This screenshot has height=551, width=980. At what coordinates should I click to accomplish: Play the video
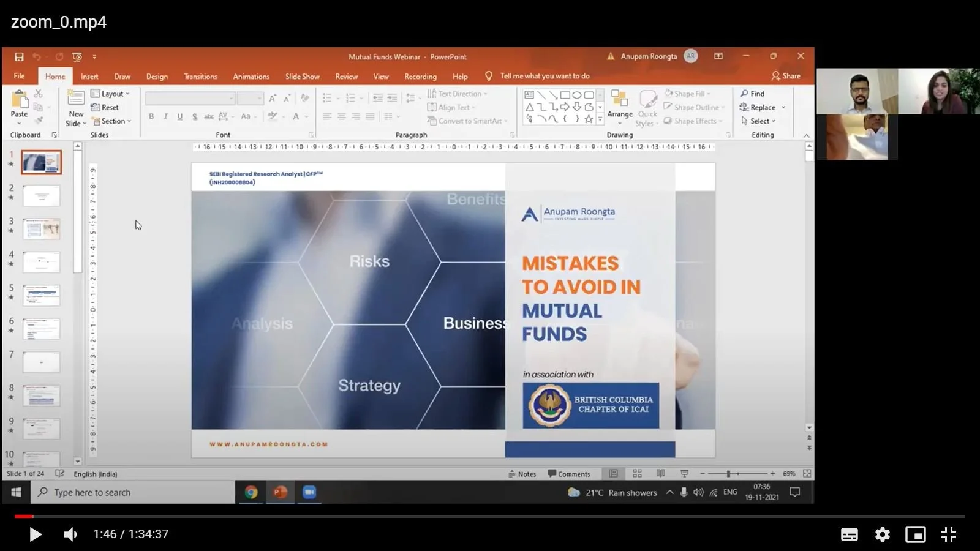35,534
